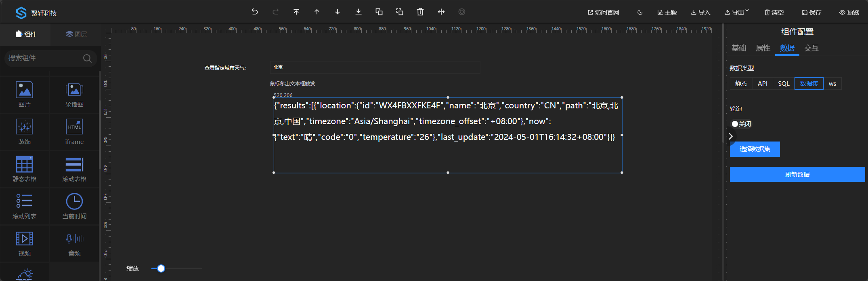Collapse the right config panel with the chevron

coord(731,136)
